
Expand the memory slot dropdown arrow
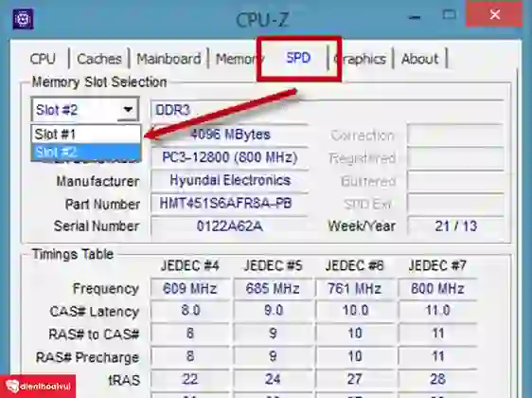128,110
